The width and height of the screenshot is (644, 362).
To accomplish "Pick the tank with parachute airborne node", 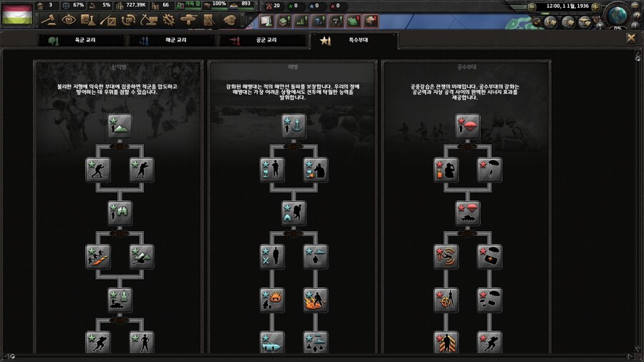I will pos(468,212).
